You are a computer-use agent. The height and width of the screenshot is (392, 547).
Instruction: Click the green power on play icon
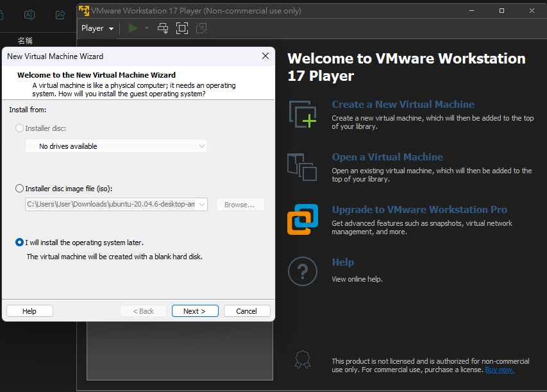(x=133, y=28)
